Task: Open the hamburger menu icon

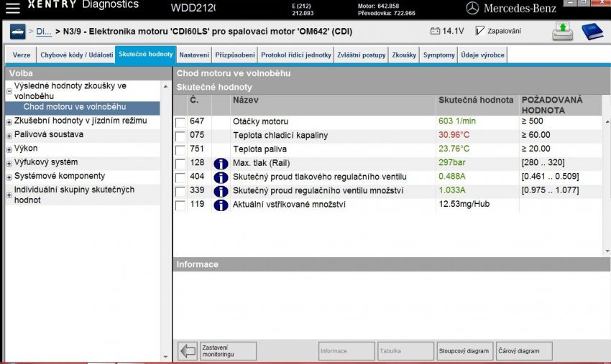Action: coord(12,8)
